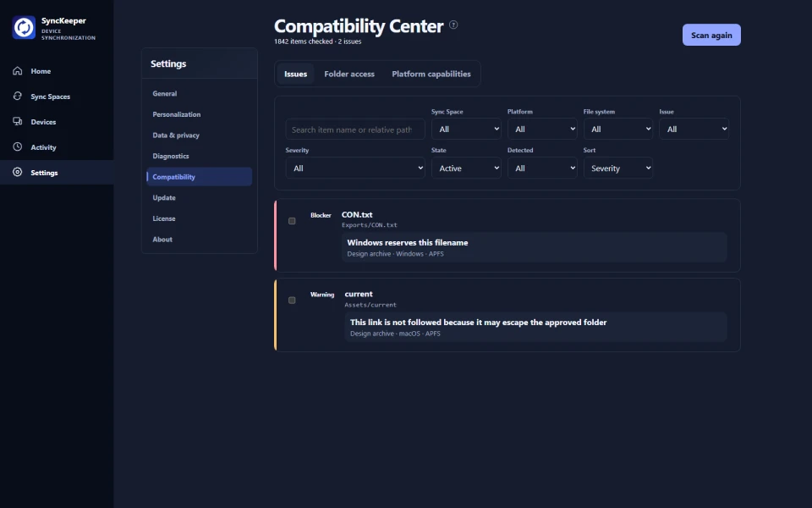Screen dimensions: 812x508
Task: Click the Assets/current path text
Action: pos(370,305)
